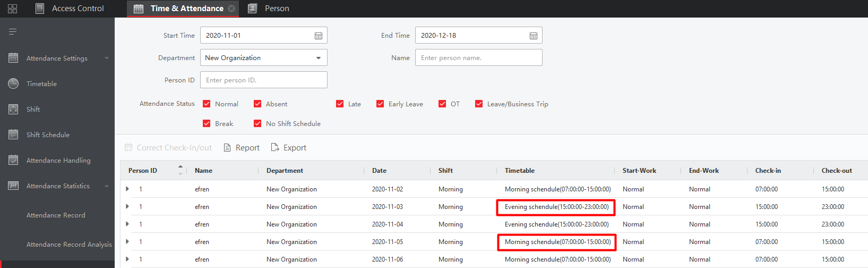Toggle the Leave/Business Trip checkbox

click(x=479, y=104)
